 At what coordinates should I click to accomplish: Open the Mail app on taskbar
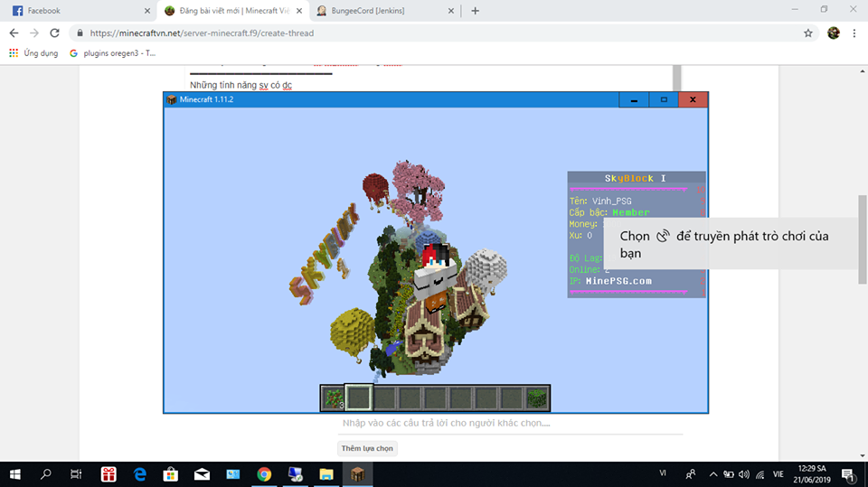202,474
